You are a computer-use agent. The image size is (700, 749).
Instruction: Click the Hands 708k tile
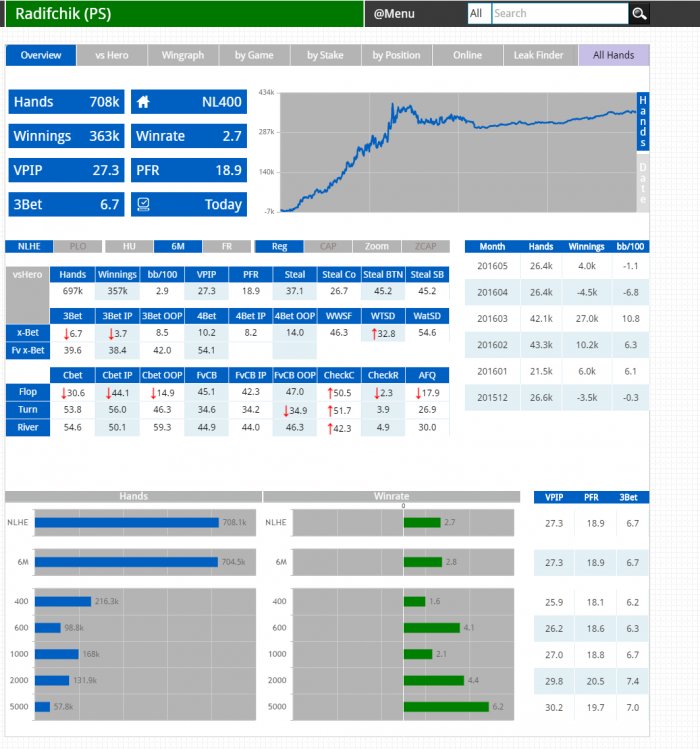(66, 102)
